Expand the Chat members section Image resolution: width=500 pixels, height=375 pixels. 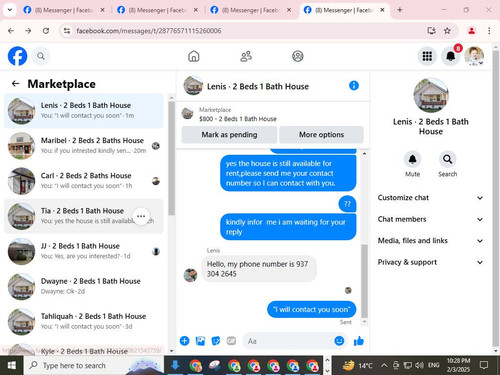(x=430, y=219)
